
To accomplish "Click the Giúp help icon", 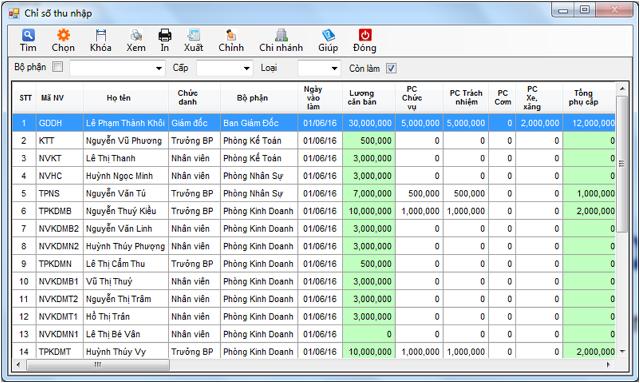I will click(x=328, y=35).
